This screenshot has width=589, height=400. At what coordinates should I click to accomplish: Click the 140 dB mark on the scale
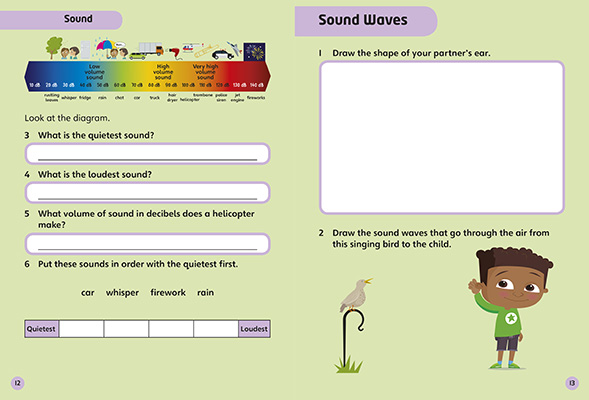click(257, 85)
